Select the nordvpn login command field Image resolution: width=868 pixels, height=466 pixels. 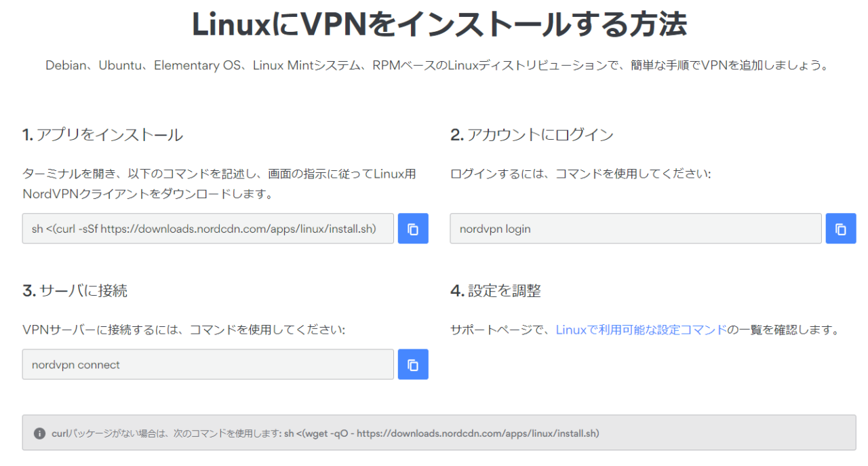tap(635, 229)
